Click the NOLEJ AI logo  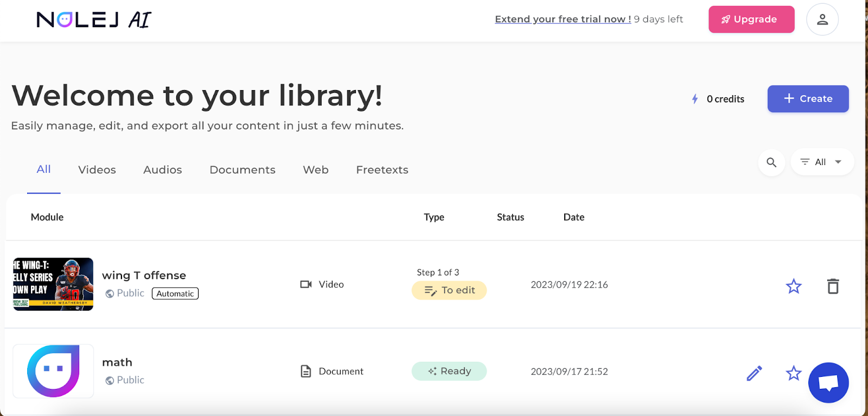coord(94,20)
